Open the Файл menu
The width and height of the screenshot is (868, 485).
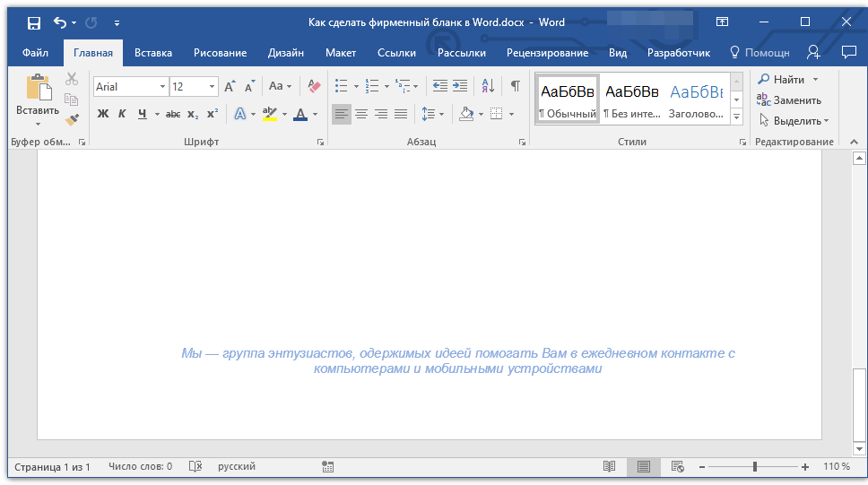click(x=35, y=53)
